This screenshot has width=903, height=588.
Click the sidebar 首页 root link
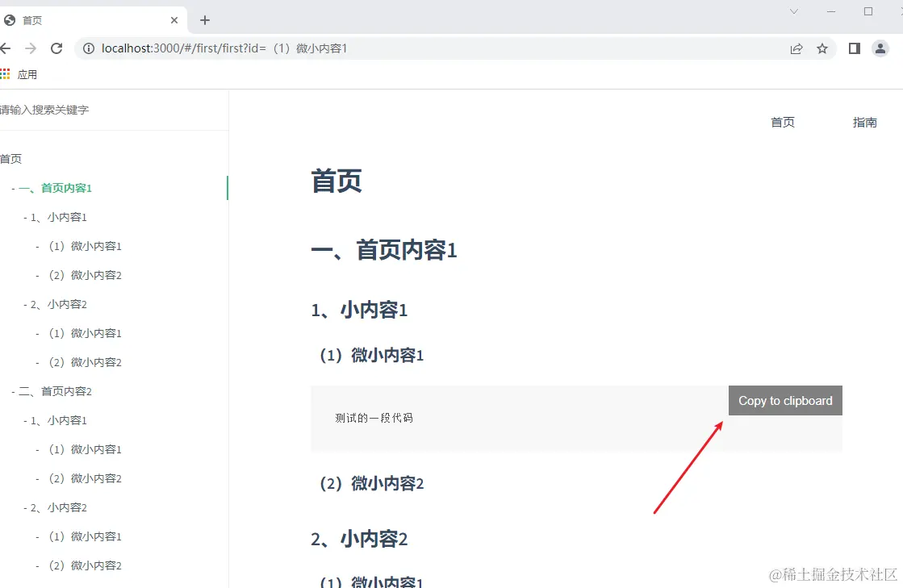point(11,159)
